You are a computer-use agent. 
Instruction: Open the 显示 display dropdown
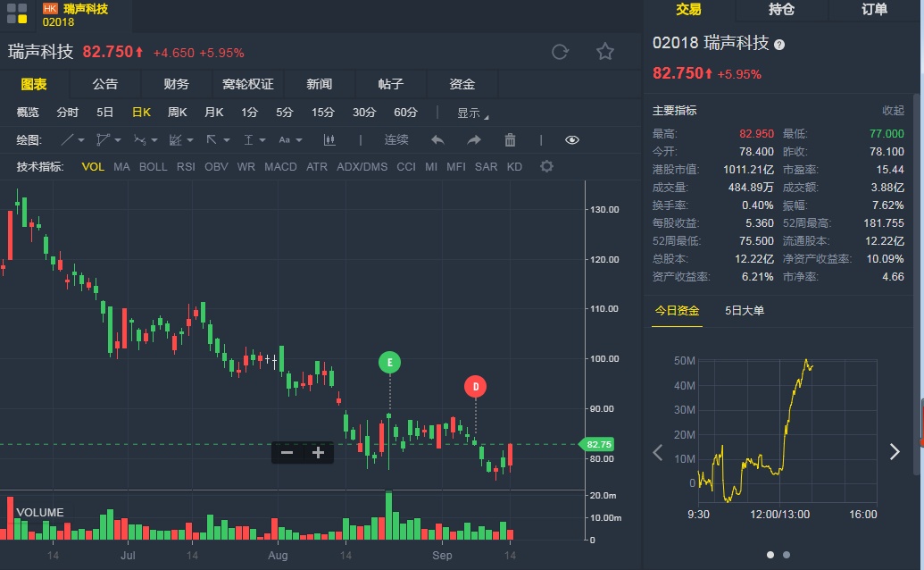pos(472,113)
